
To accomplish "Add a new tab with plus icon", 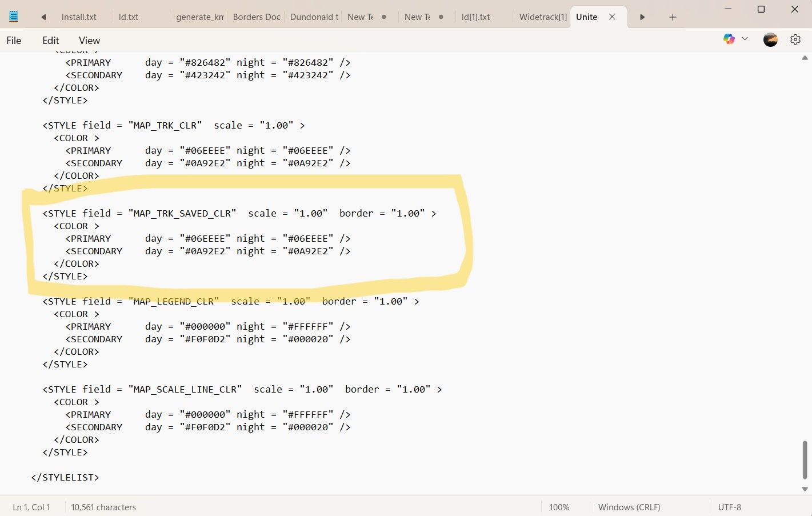I will (673, 17).
